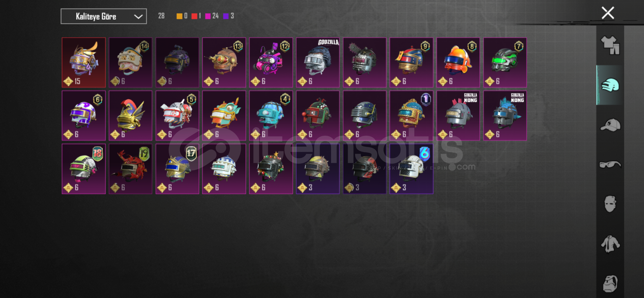Select the red-framed helmet worth 15
This screenshot has height=298, width=644.
[83, 63]
